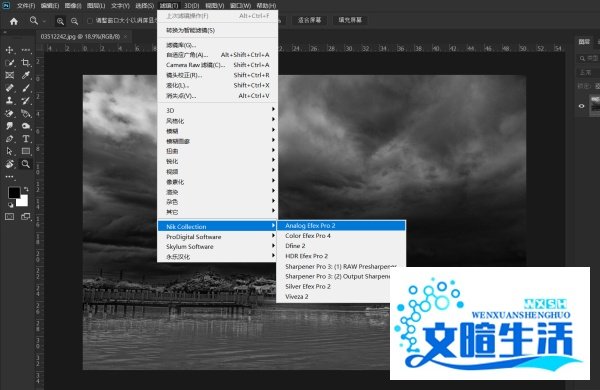
Task: Click the white background color swatch
Action: (23, 201)
